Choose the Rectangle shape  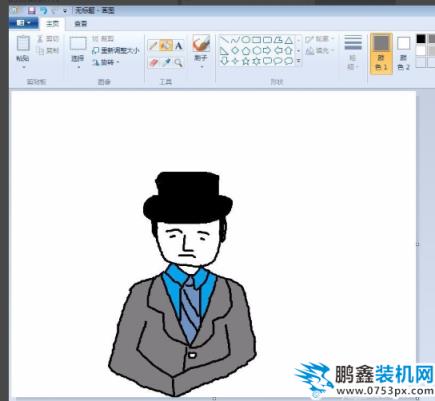(x=256, y=40)
